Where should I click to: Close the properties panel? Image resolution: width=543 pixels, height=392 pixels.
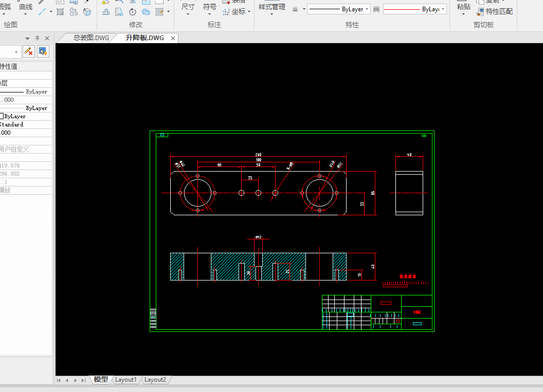click(x=47, y=39)
